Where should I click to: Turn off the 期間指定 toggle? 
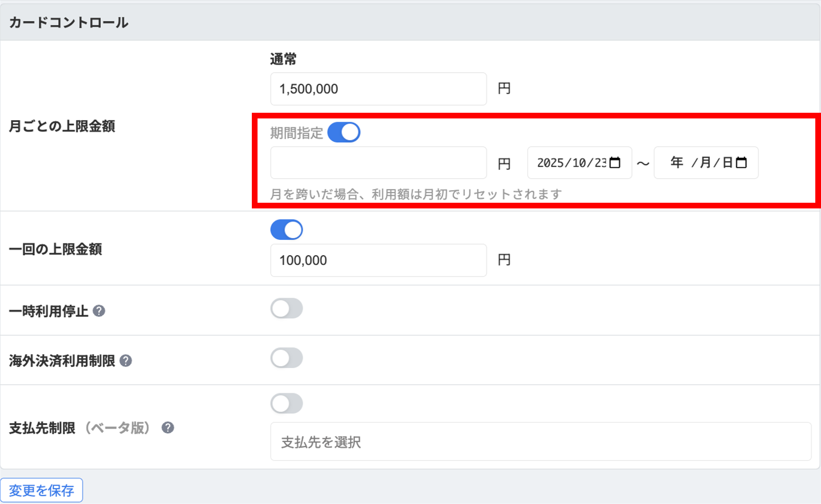click(344, 133)
